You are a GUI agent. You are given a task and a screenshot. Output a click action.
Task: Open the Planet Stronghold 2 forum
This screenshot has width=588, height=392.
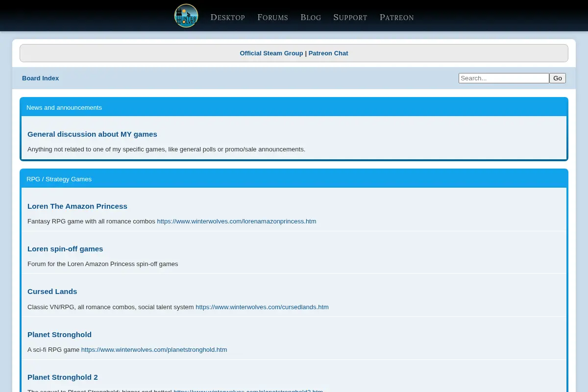(63, 377)
